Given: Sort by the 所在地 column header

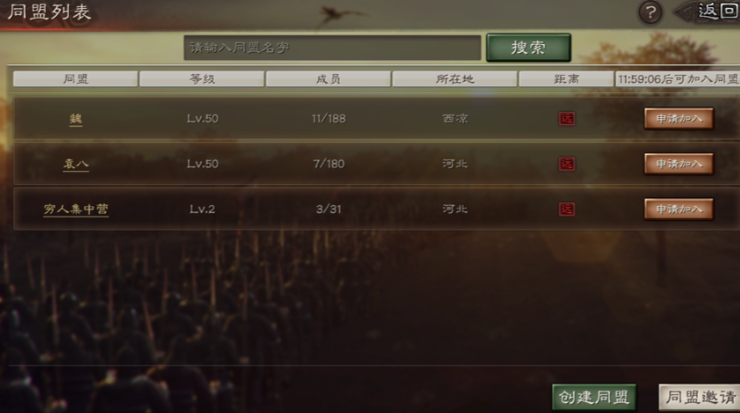Looking at the screenshot, I should tap(454, 79).
